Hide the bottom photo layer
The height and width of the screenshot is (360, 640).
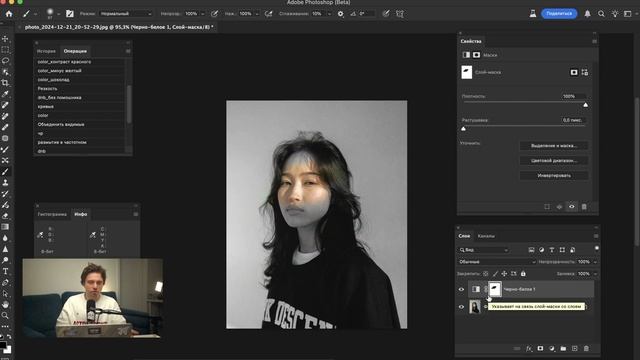(462, 307)
